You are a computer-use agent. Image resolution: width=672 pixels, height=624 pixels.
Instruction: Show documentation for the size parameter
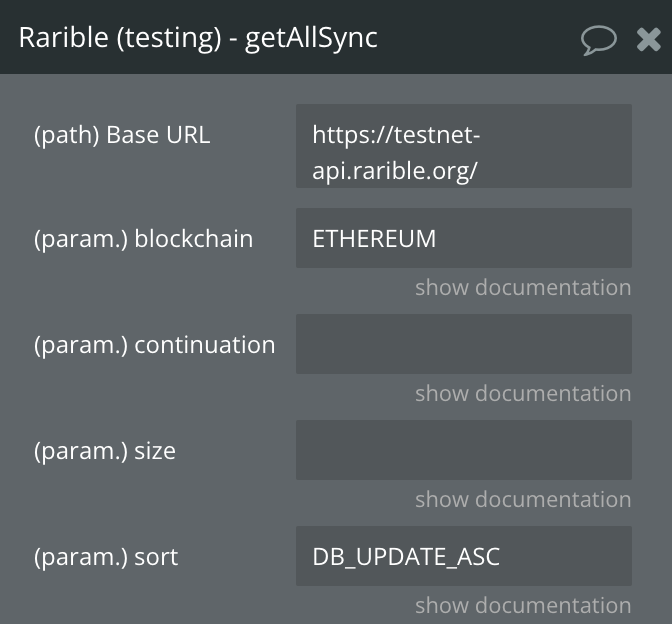523,499
